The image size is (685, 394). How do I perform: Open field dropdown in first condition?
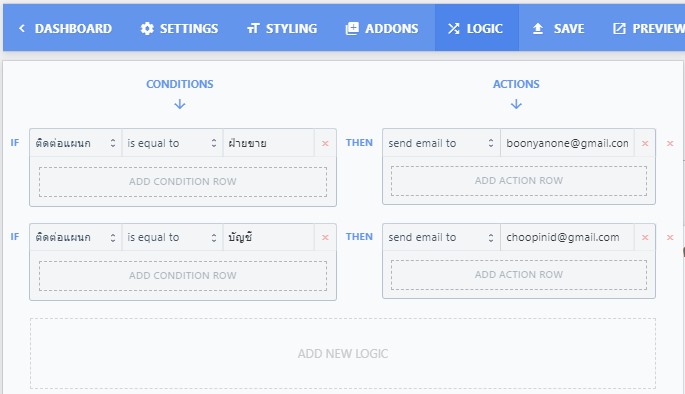[x=76, y=143]
